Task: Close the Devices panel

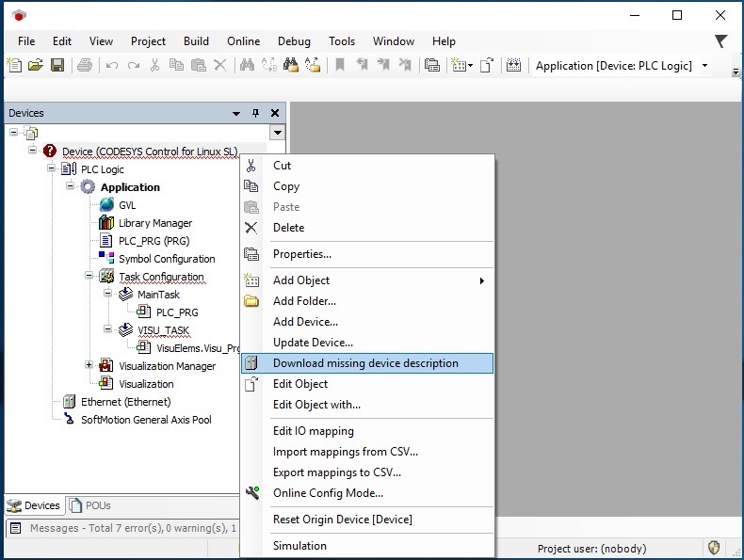Action: (x=275, y=113)
